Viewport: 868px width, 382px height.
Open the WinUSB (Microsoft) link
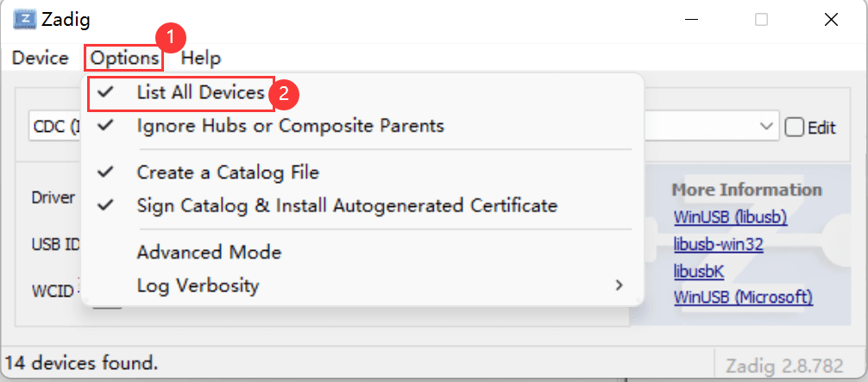(x=743, y=297)
